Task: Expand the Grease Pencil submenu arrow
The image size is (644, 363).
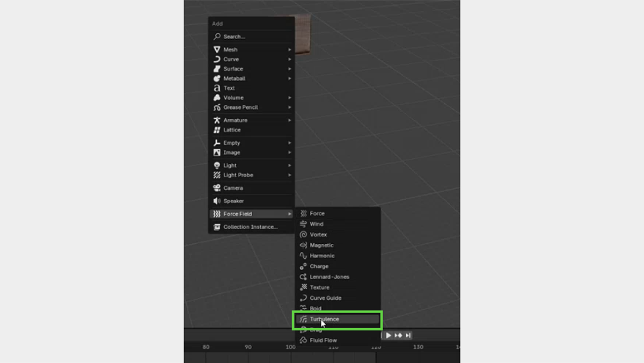Action: click(290, 107)
